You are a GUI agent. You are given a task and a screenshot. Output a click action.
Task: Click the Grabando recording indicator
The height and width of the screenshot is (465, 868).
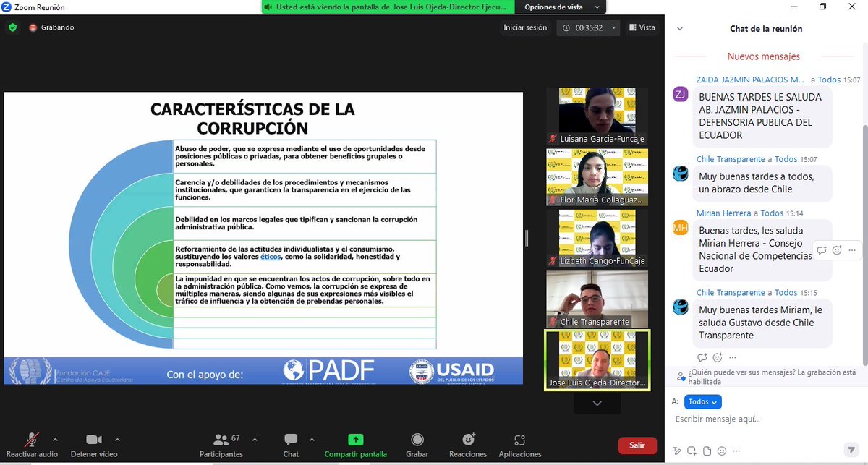pyautogui.click(x=51, y=27)
